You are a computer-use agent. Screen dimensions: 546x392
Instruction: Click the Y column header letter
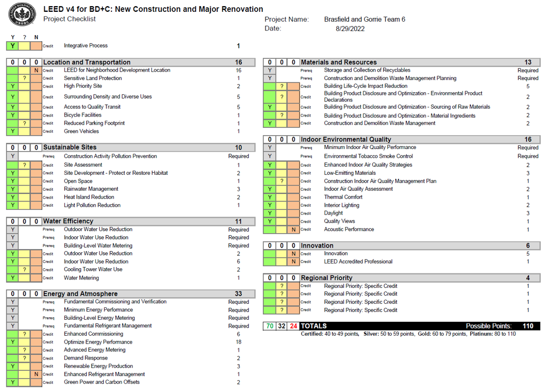[x=13, y=37]
